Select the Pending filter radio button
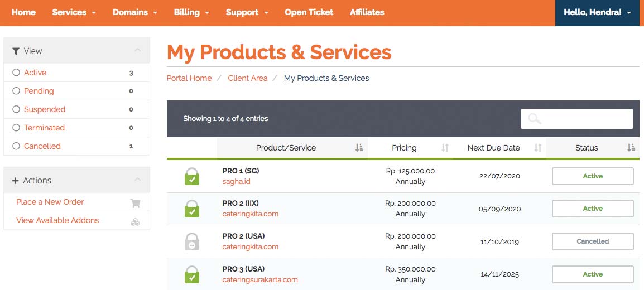The height and width of the screenshot is (290, 644). pos(16,91)
